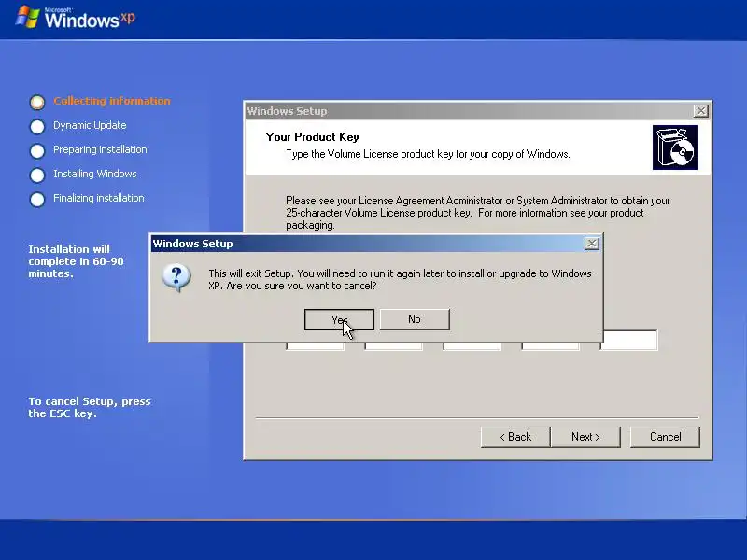
Task: Click the Dynamic Update step indicator
Action: click(x=37, y=126)
